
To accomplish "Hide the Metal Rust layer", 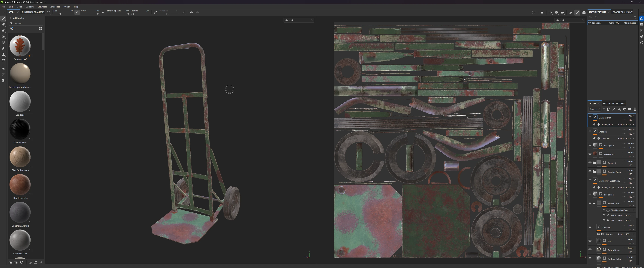I will point(590,154).
